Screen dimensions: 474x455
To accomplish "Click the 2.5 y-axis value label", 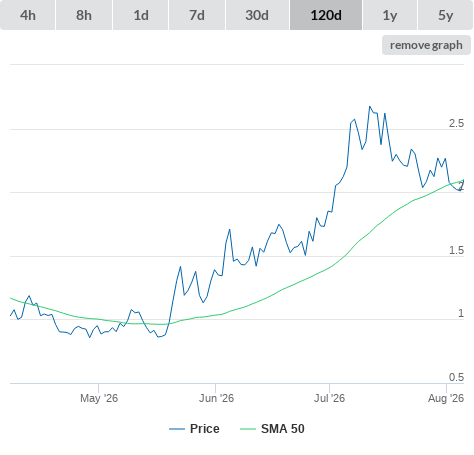I will [456, 123].
